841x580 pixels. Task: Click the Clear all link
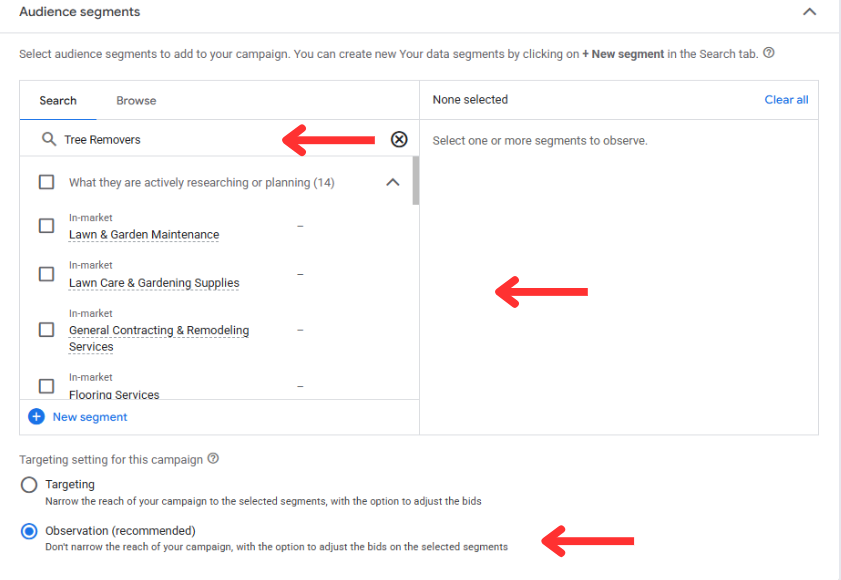coord(786,100)
